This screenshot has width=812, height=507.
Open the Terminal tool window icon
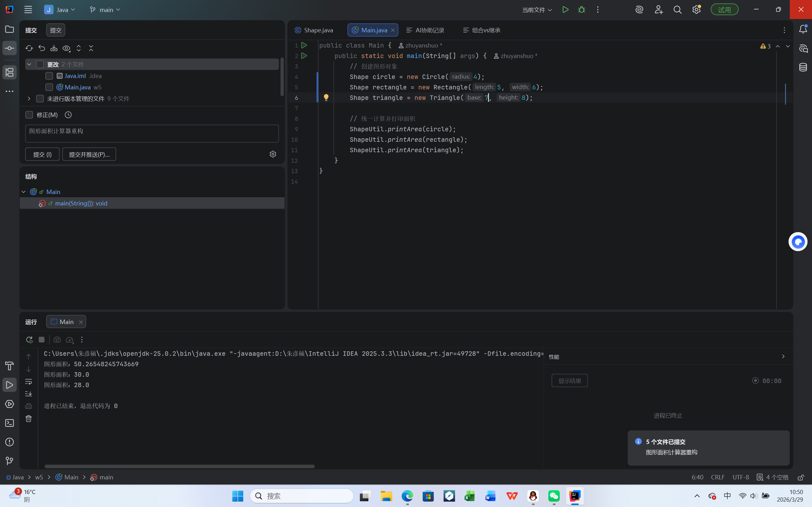click(x=10, y=423)
